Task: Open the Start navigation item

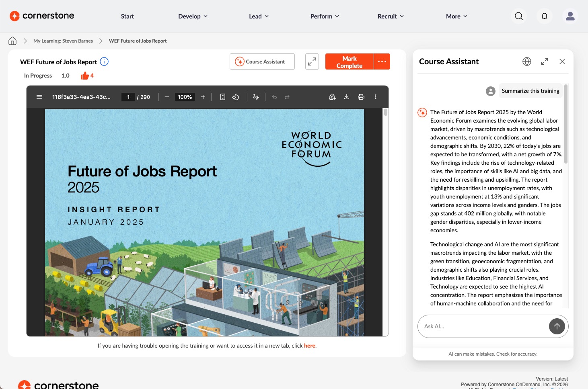Action: pos(127,16)
